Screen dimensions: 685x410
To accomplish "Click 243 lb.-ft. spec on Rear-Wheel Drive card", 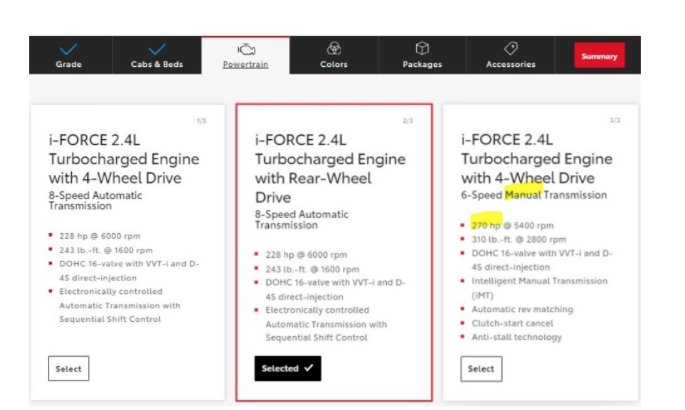I will tap(312, 269).
